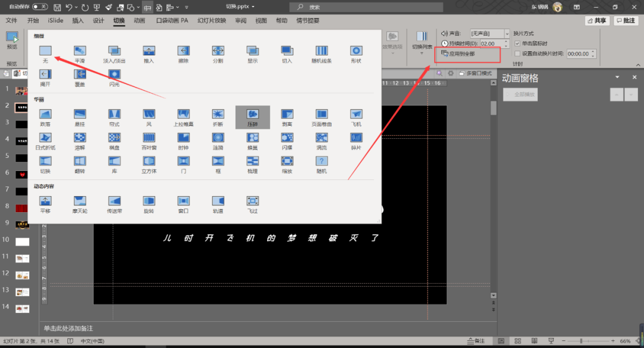Open the animation pane options arrow

[617, 77]
